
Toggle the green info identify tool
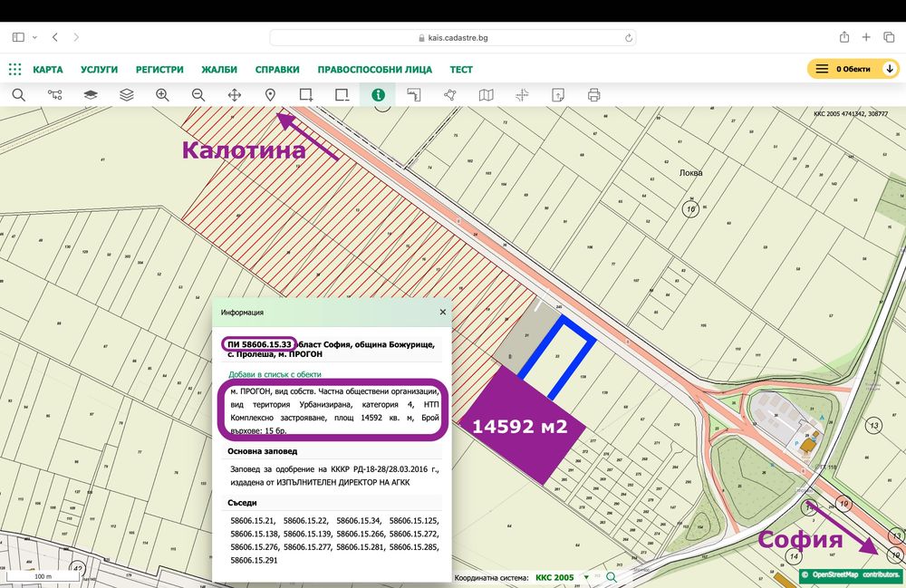pos(378,94)
